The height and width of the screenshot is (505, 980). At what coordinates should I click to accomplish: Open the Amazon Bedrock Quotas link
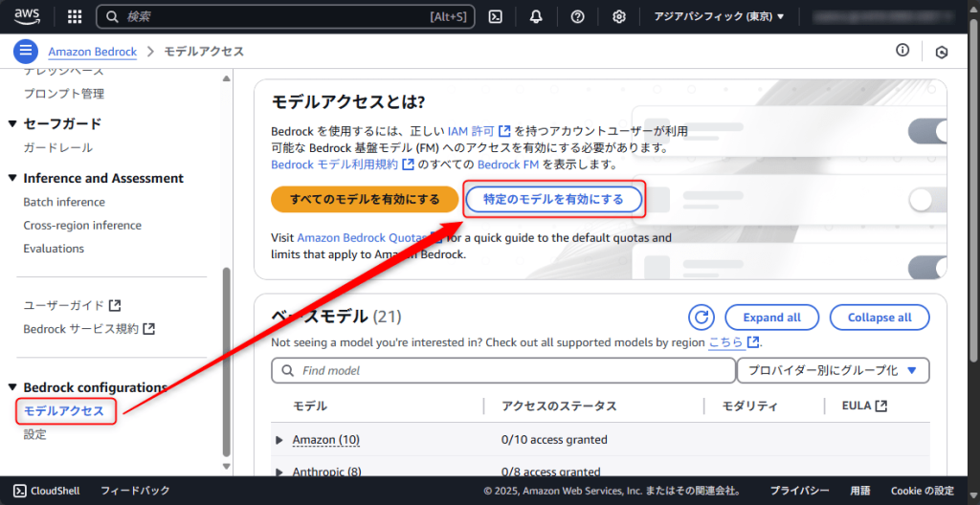[x=370, y=238]
